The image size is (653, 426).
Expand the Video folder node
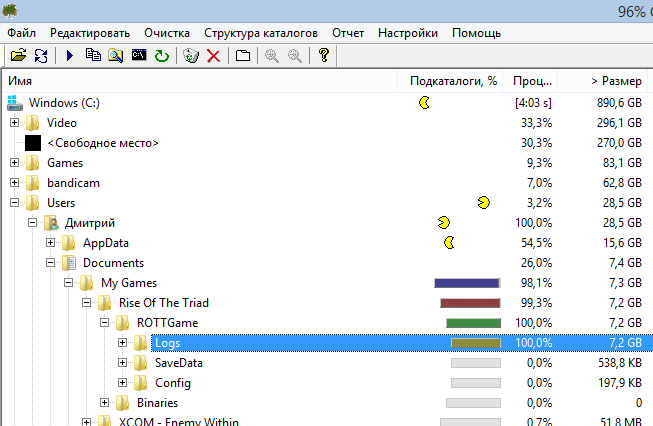click(x=15, y=122)
